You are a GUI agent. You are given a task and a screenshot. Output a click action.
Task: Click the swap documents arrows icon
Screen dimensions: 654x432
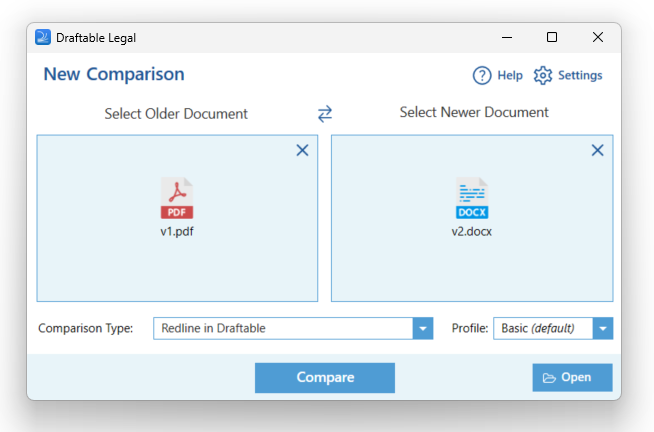click(x=325, y=113)
